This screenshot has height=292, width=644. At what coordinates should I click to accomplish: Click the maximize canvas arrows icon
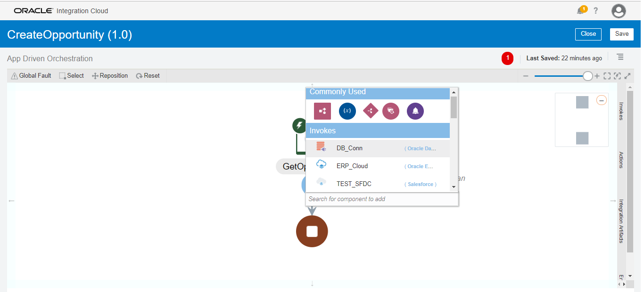point(627,76)
